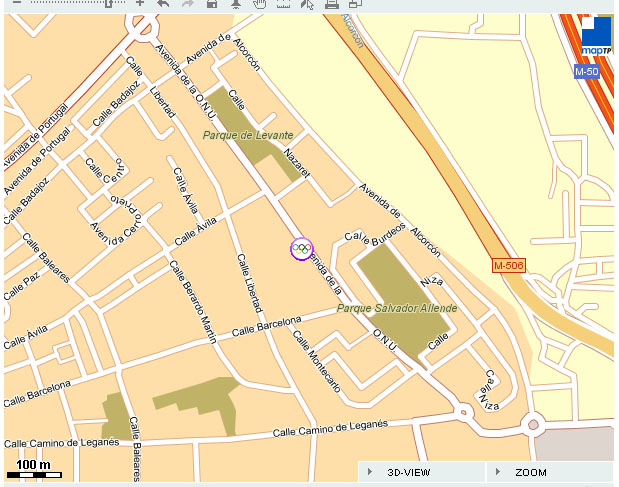
Task: Select the ruler distance measuring tool
Action: pos(283,3)
